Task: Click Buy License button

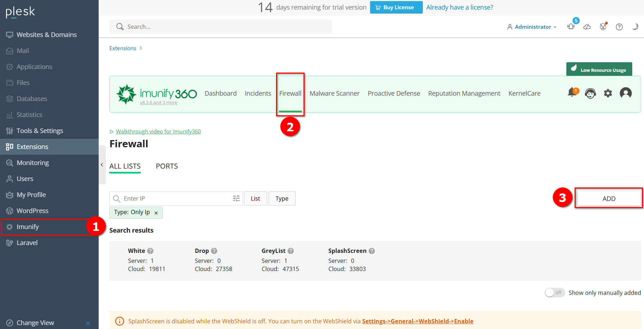Action: (x=396, y=7)
